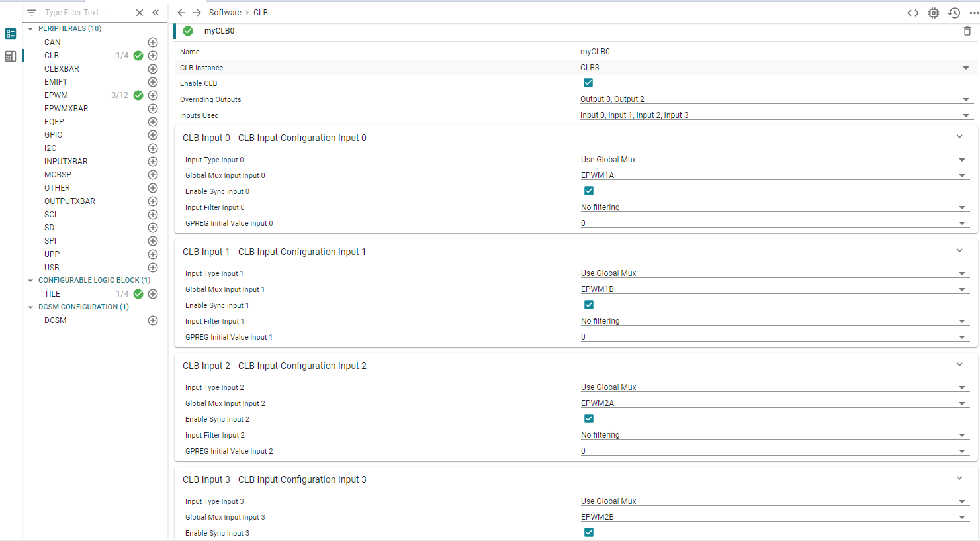Delete the myCLB0 instance with trash icon

point(967,31)
